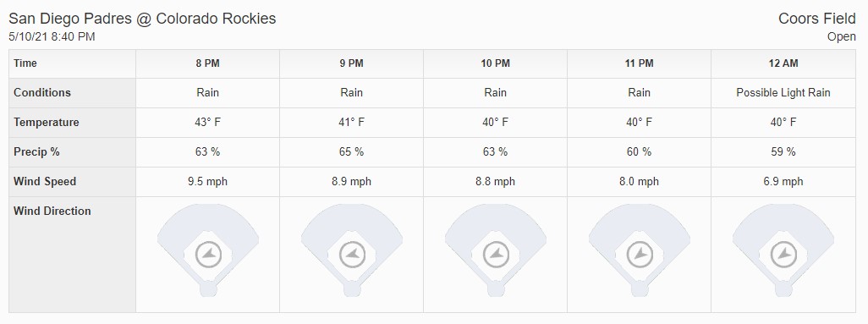Click the 12 AM wind direction arrow icon
This screenshot has width=868, height=324.
click(784, 255)
